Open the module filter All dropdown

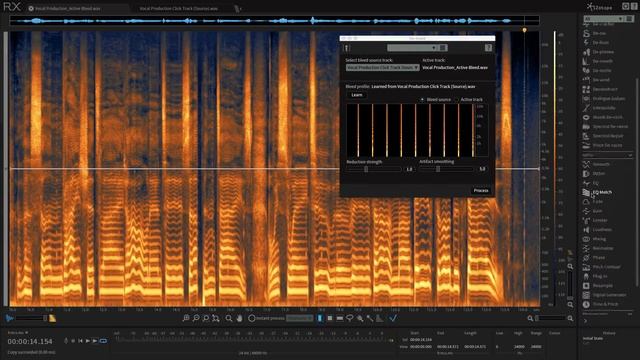(x=604, y=19)
